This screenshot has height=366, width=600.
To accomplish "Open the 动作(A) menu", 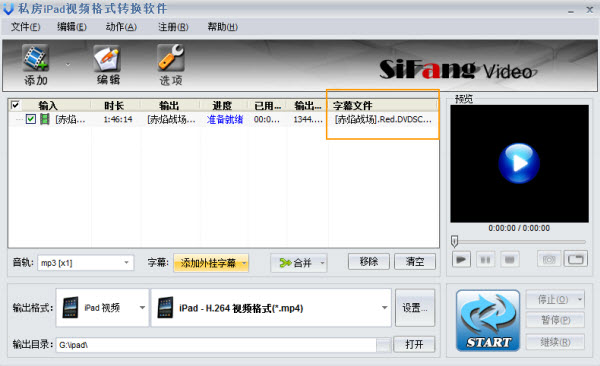I will pos(121,27).
